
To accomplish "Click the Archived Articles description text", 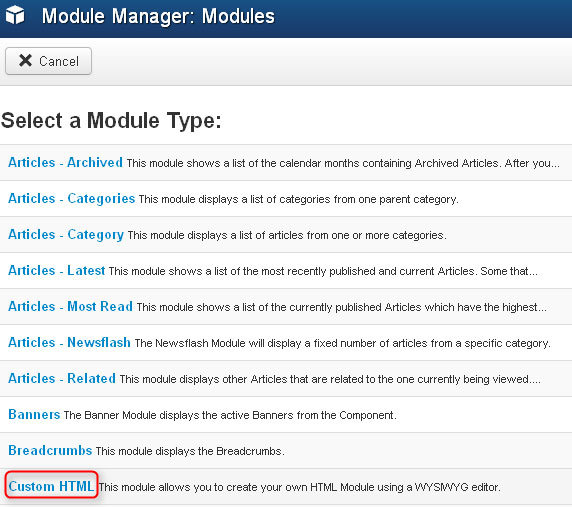I will tap(343, 163).
